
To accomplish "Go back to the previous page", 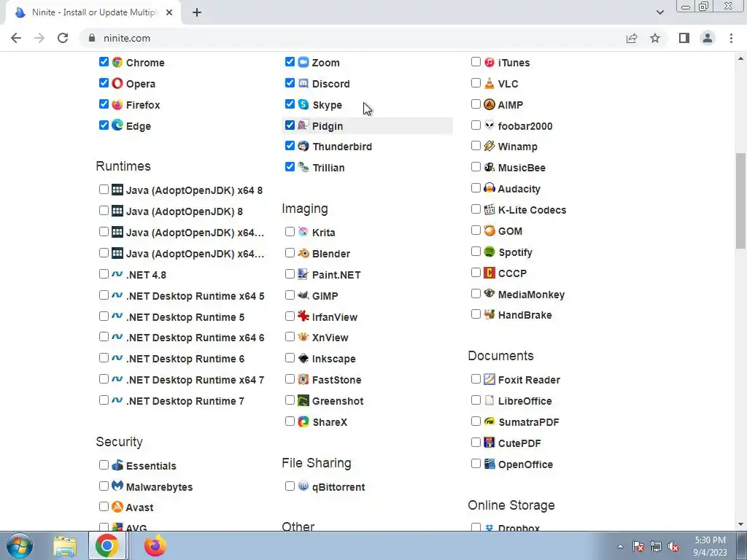I will (16, 38).
